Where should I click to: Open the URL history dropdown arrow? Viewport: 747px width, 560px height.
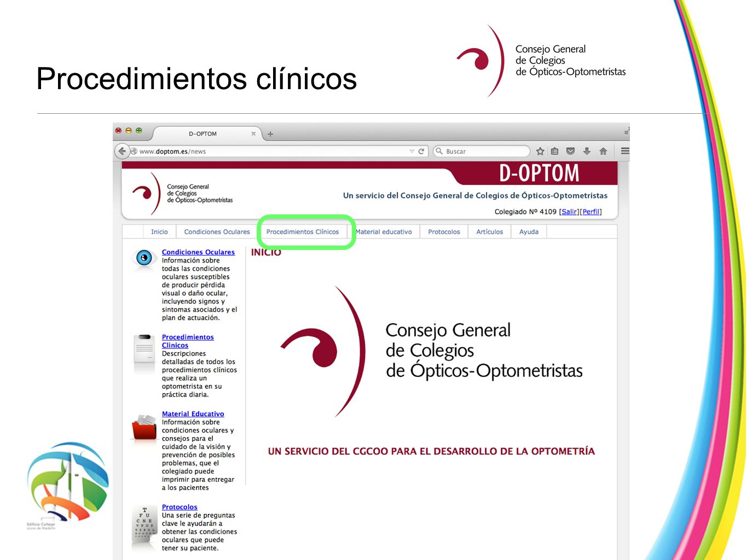(x=412, y=151)
